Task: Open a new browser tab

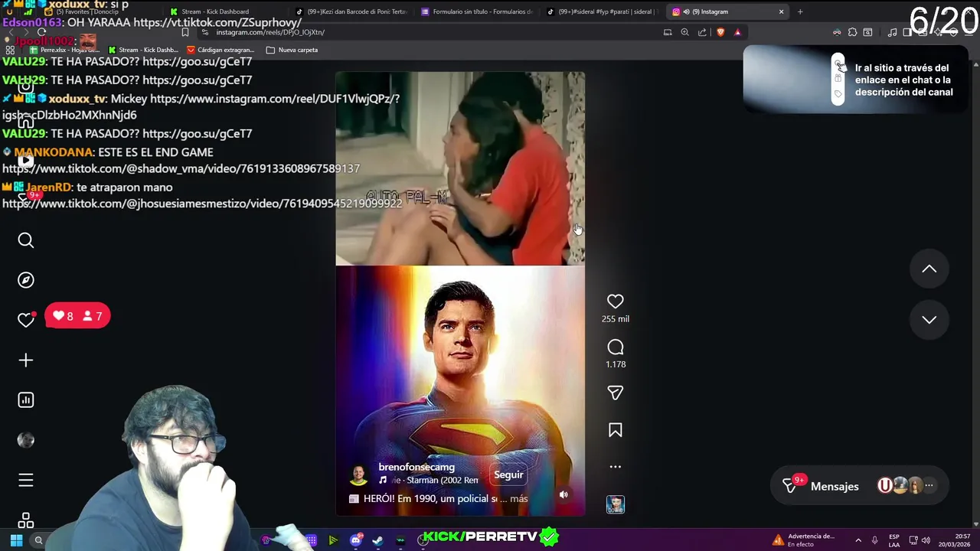Action: pos(800,11)
